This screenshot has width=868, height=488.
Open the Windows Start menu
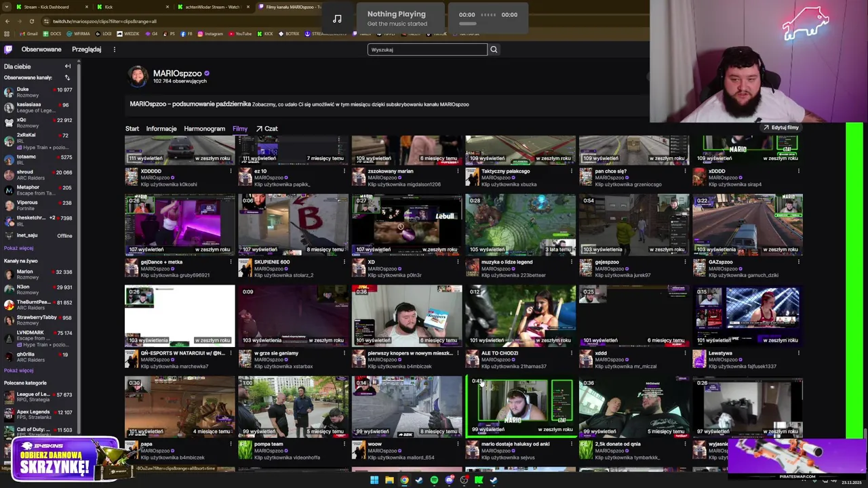374,480
